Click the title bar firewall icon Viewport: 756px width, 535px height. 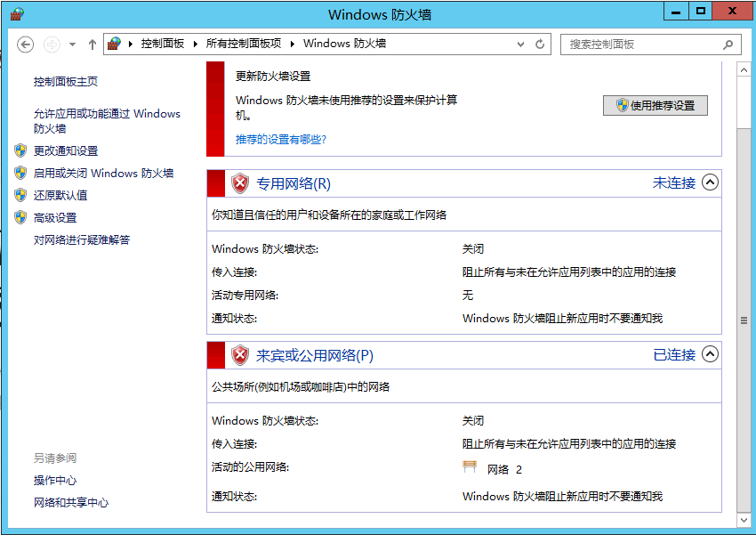click(x=17, y=14)
